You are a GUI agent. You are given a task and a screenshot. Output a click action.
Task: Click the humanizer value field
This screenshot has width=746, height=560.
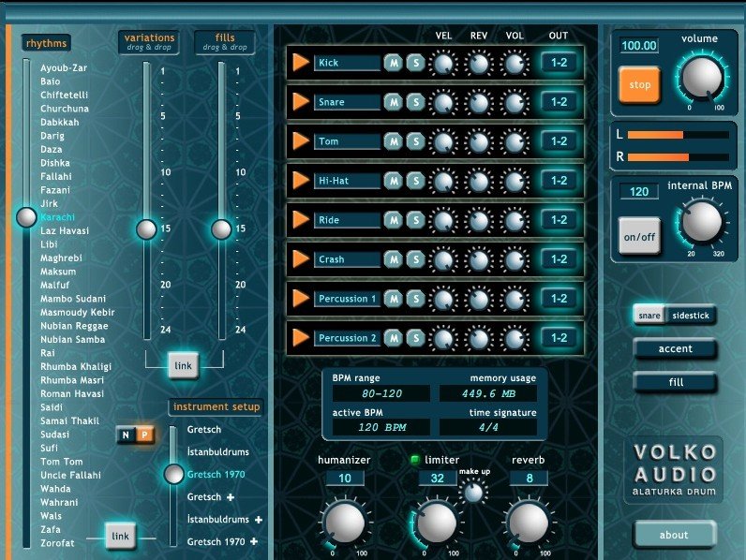[345, 479]
